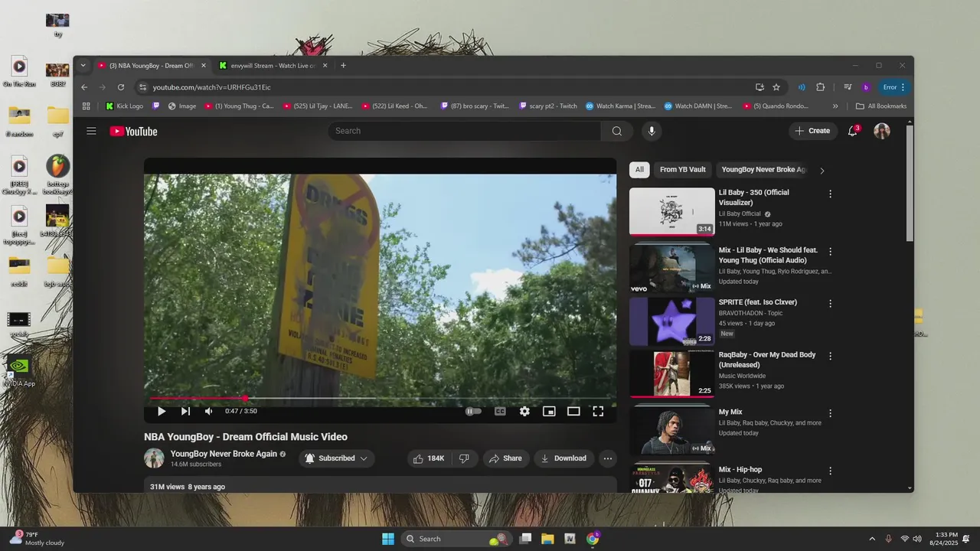
Task: Open the YouTube notifications bell
Action: (852, 131)
